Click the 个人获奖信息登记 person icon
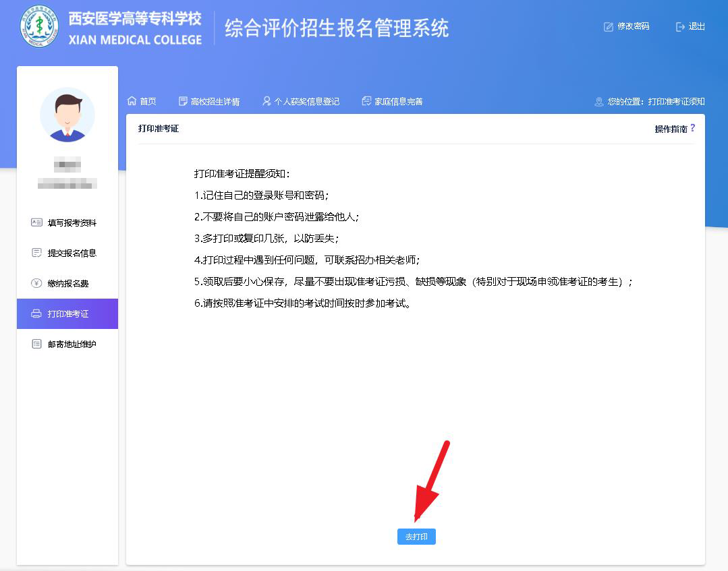The height and width of the screenshot is (571, 728). (x=267, y=101)
